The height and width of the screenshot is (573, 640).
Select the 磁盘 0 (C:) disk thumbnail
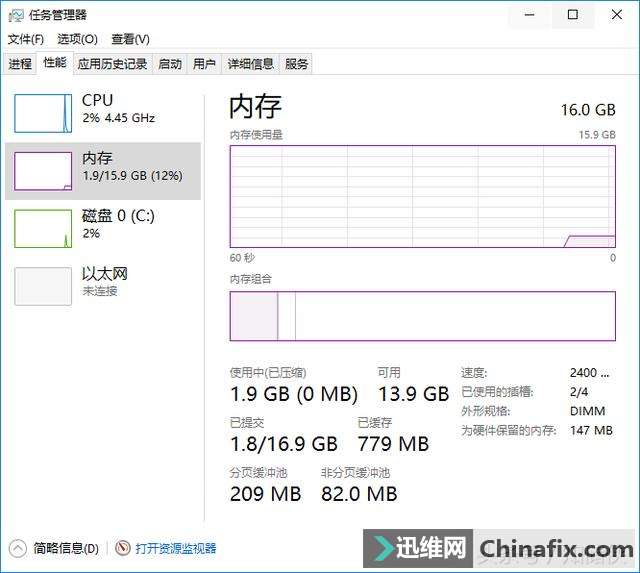[x=43, y=229]
